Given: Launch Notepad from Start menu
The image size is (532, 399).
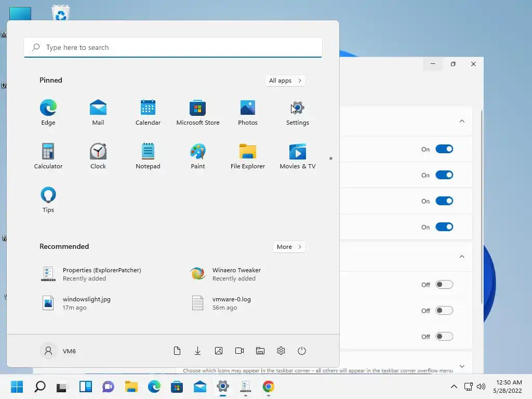Looking at the screenshot, I should tap(148, 156).
